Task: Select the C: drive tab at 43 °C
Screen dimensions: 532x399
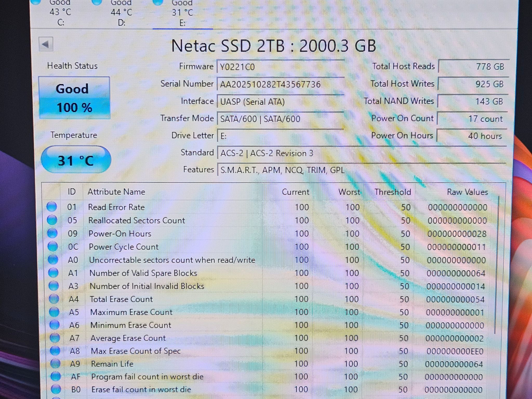Action: tap(60, 14)
